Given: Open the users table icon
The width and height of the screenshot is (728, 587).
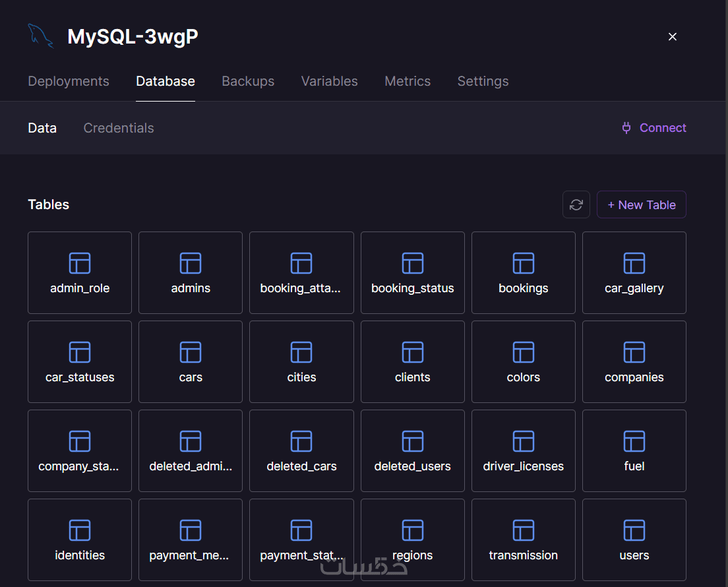Looking at the screenshot, I should point(634,531).
